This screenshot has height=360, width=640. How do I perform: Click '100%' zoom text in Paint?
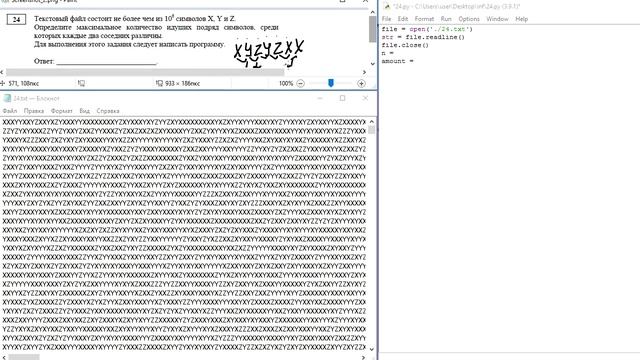tap(286, 83)
